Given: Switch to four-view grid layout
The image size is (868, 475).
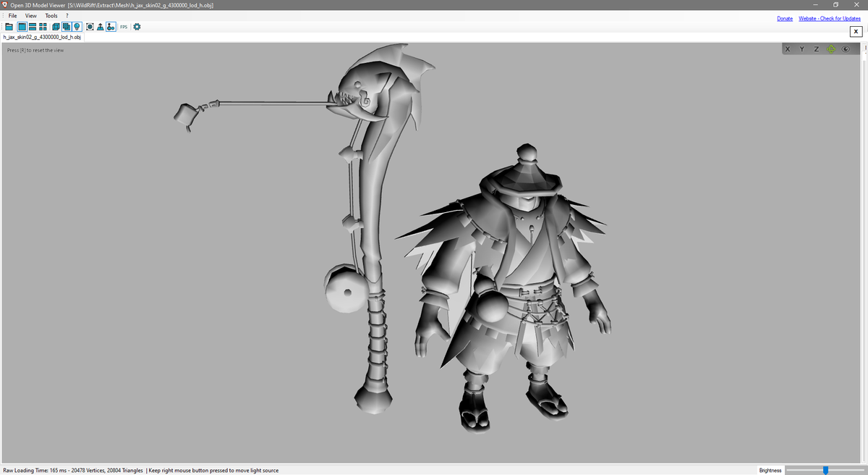Looking at the screenshot, I should (43, 27).
